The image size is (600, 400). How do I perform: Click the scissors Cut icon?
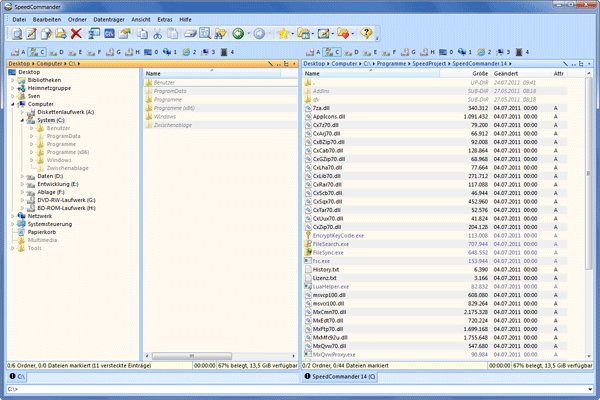click(157, 34)
